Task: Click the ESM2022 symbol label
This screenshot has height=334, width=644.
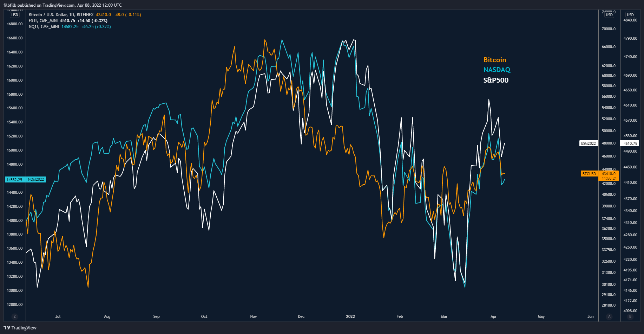Action: click(x=589, y=143)
